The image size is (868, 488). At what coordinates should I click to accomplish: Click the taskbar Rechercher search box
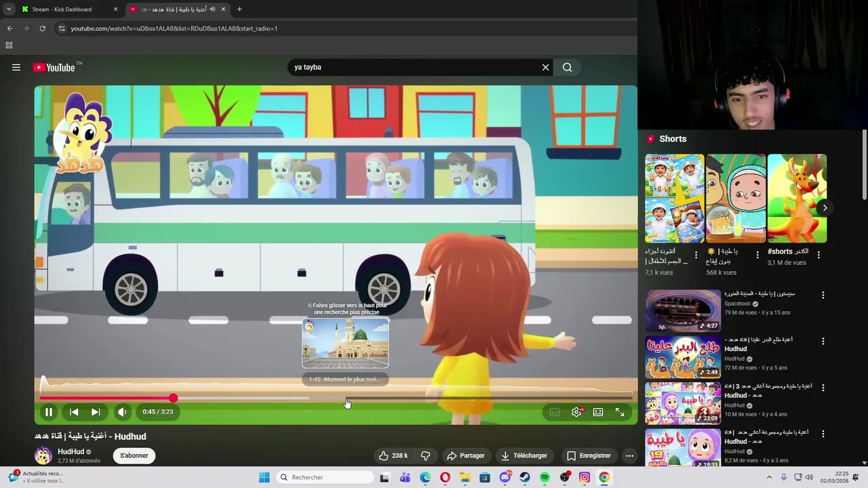pos(325,477)
